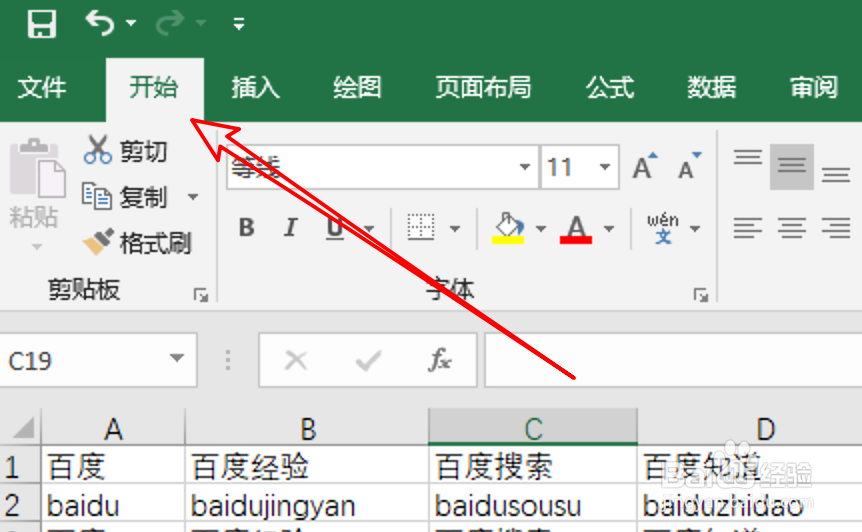This screenshot has height=532, width=862.
Task: Save the workbook with the floppy disk icon
Action: pyautogui.click(x=42, y=24)
